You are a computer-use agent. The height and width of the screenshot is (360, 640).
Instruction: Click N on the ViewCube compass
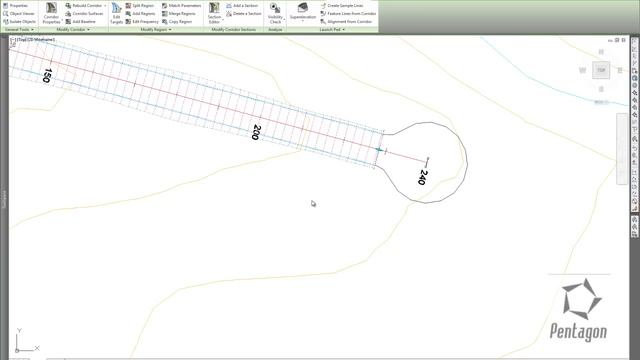click(601, 52)
